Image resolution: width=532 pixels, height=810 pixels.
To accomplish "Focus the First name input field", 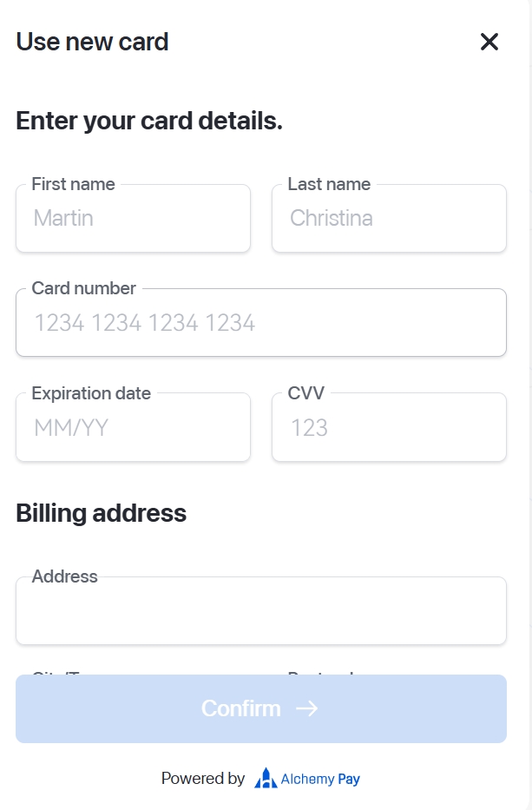I will click(x=133, y=219).
